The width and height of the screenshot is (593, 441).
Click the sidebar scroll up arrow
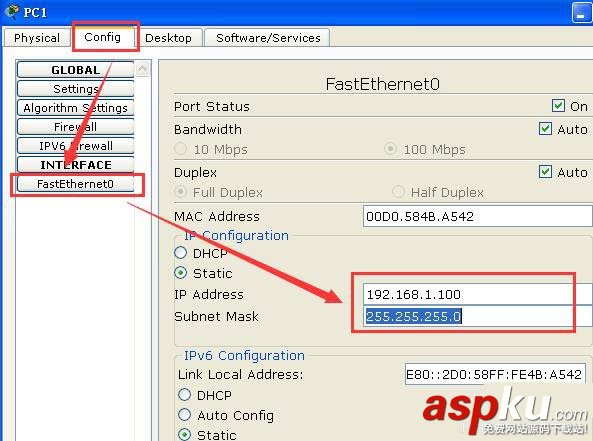pyautogui.click(x=143, y=69)
